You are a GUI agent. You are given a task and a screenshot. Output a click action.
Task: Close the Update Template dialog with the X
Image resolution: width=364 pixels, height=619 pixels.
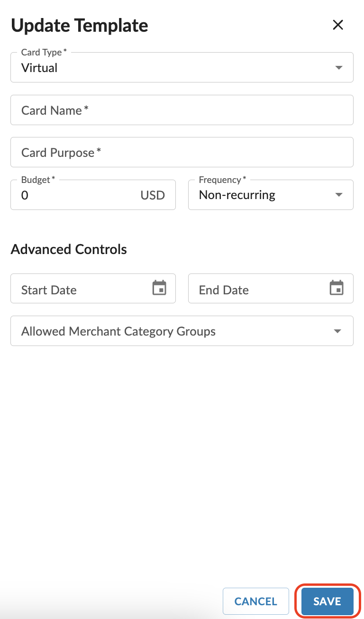click(x=338, y=25)
